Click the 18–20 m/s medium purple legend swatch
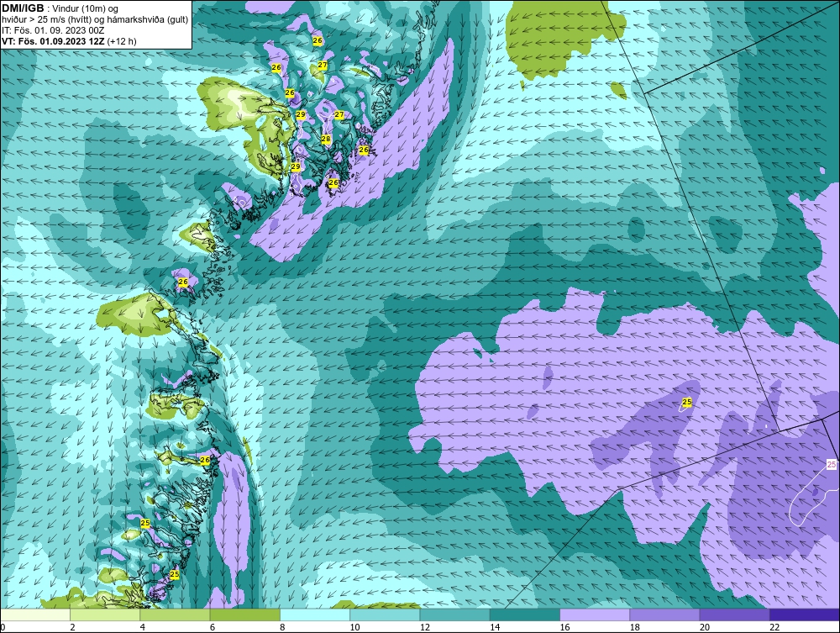Screen dimensions: 840x633 pos(664,615)
